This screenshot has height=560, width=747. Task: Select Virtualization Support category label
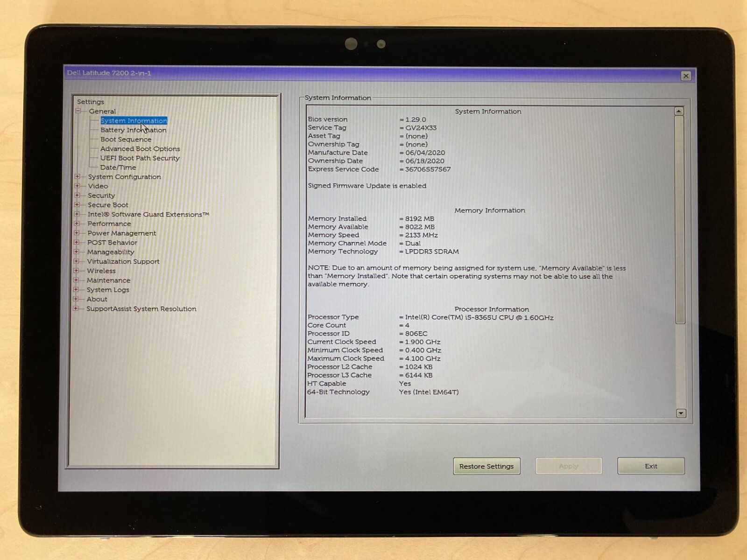pyautogui.click(x=123, y=261)
